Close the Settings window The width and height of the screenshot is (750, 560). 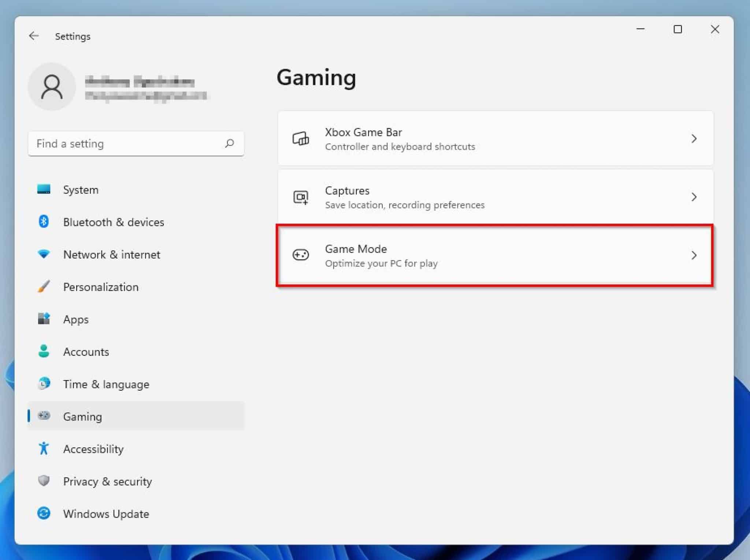[715, 29]
